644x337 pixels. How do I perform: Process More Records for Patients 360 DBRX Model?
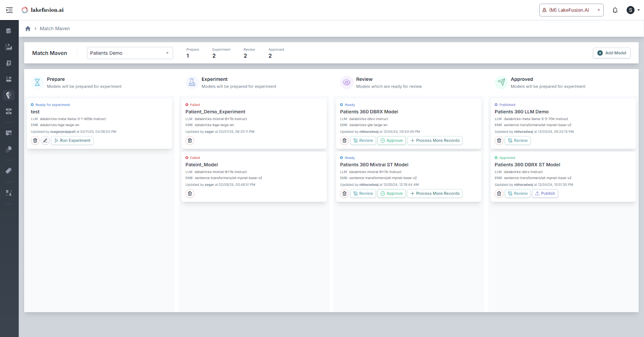click(435, 141)
